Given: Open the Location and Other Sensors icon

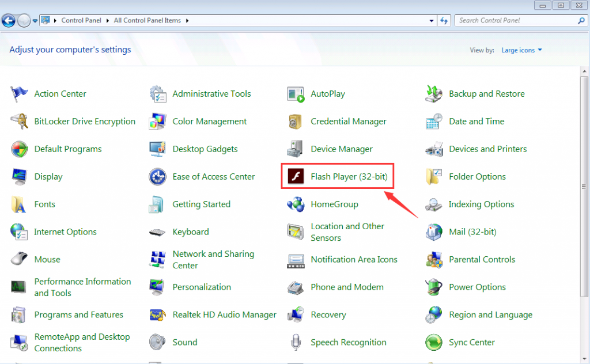Looking at the screenshot, I should point(296,232).
